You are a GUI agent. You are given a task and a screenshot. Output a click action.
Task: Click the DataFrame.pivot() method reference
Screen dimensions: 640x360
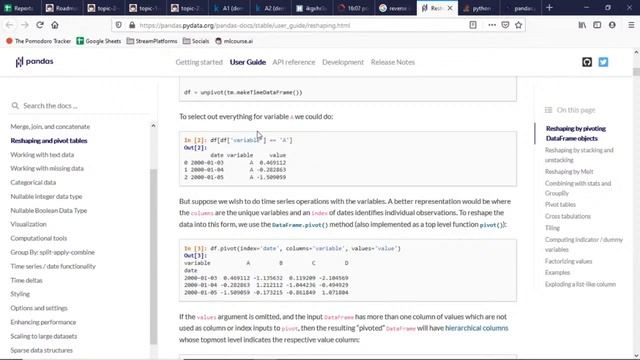300,225
